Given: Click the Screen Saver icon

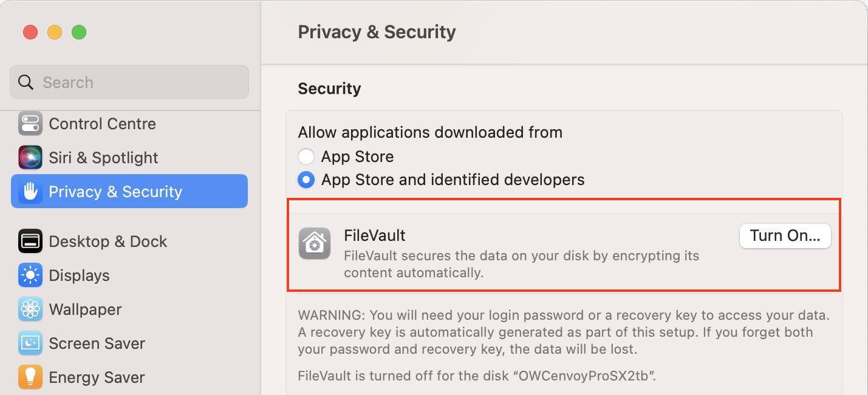Looking at the screenshot, I should click(30, 343).
